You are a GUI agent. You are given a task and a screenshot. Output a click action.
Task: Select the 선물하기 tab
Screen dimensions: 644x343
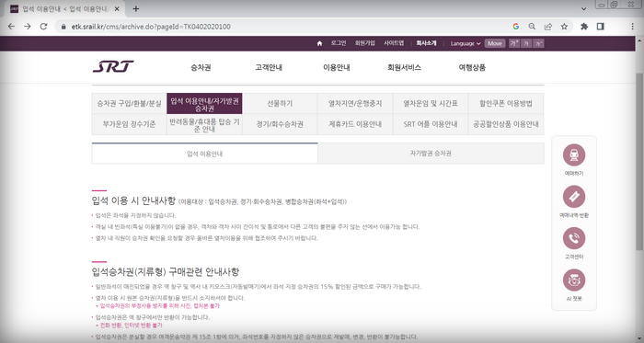[280, 103]
